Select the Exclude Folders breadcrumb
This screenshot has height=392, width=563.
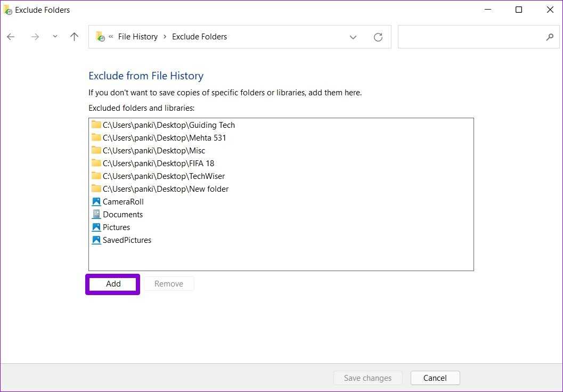click(x=199, y=37)
